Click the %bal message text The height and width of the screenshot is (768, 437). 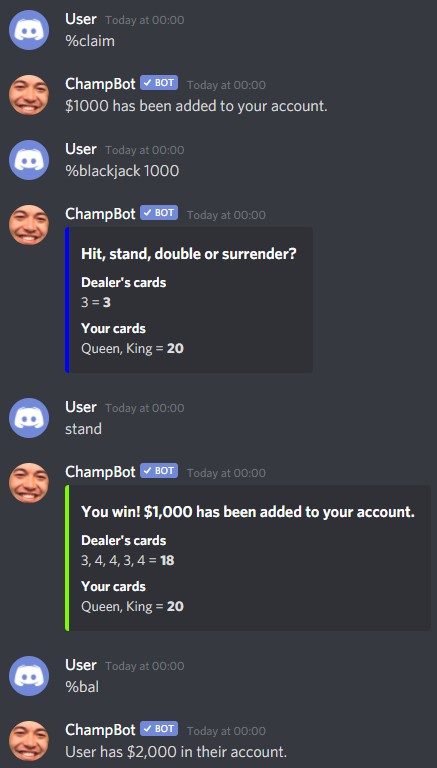click(82, 687)
